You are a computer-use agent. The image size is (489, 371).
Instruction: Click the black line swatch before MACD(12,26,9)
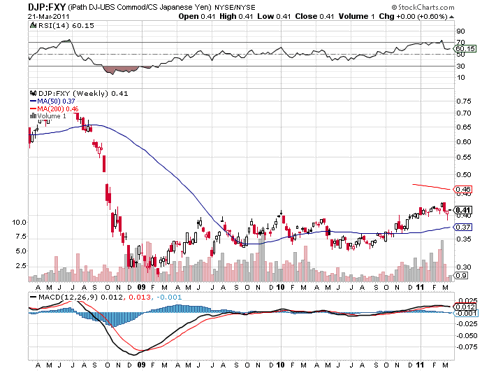33,297
